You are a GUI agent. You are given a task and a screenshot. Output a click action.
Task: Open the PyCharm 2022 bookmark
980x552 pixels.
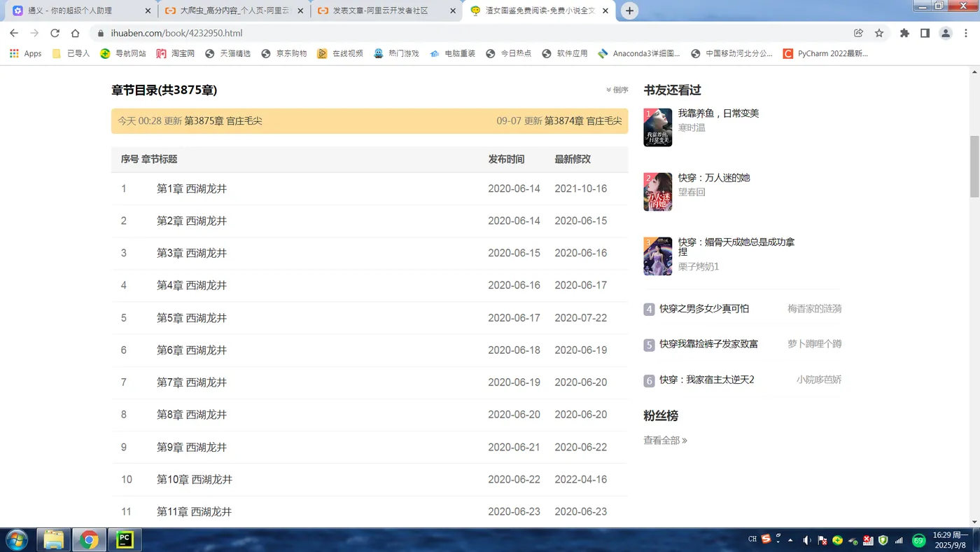click(x=825, y=53)
